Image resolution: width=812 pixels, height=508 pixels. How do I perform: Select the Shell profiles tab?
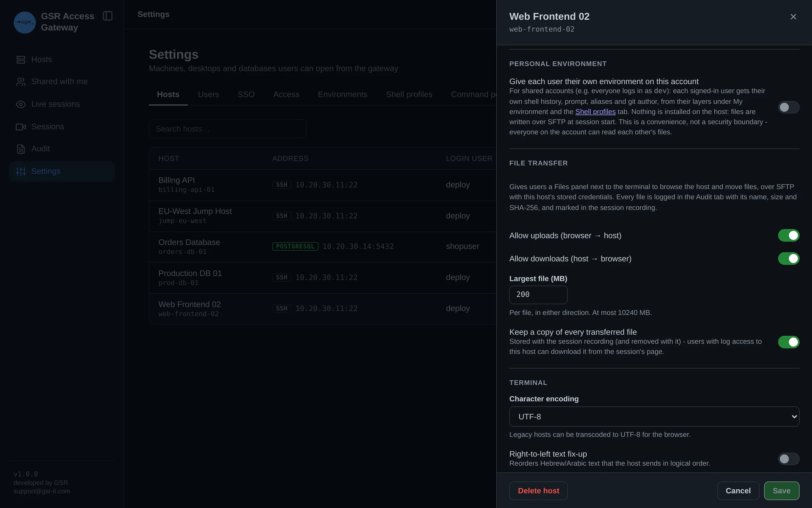[x=409, y=94]
